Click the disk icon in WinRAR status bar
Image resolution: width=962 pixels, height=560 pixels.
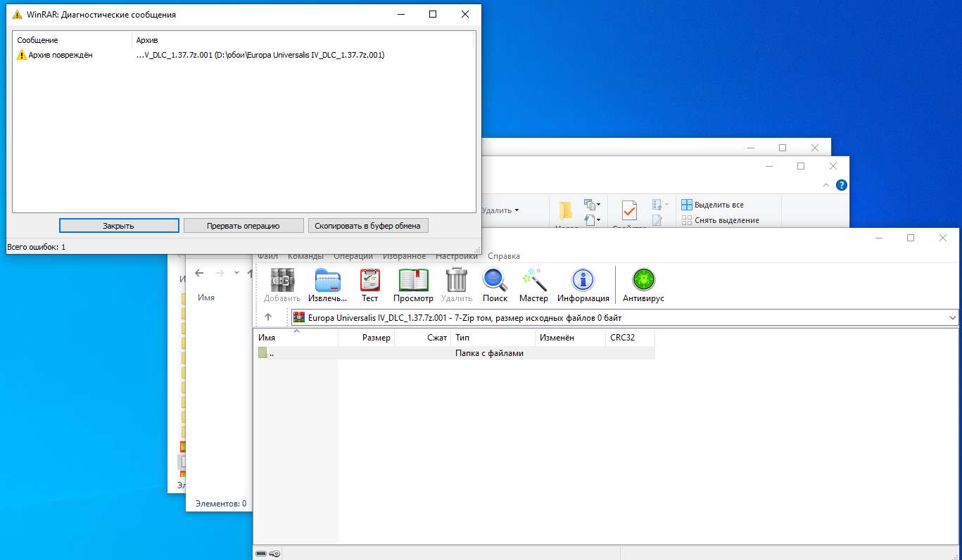261,554
